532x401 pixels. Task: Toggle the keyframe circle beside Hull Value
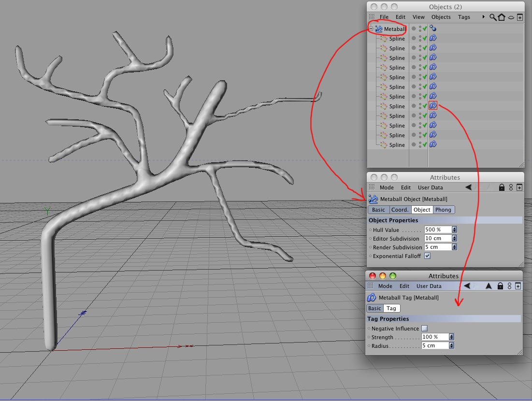(x=371, y=229)
